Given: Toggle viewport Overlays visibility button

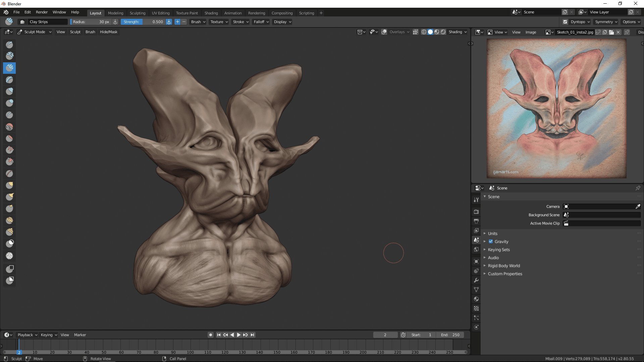Looking at the screenshot, I should 384,32.
